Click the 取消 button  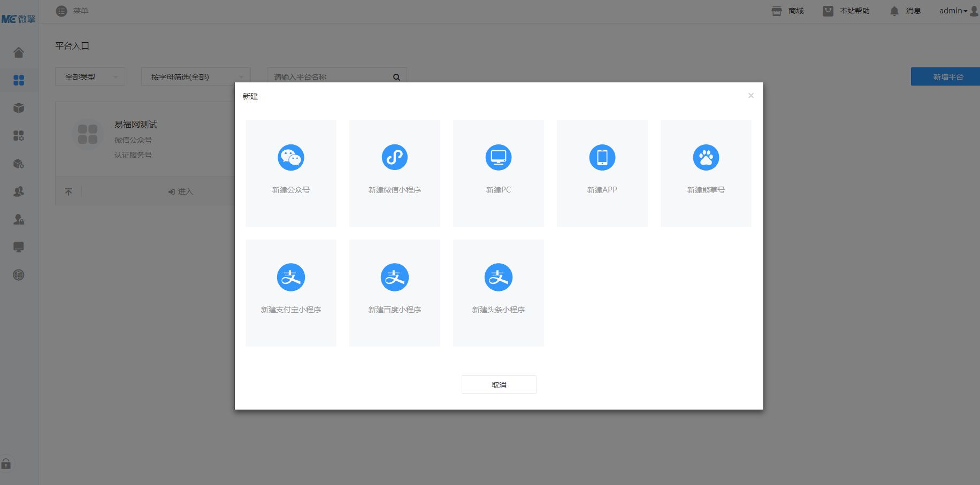499,384
